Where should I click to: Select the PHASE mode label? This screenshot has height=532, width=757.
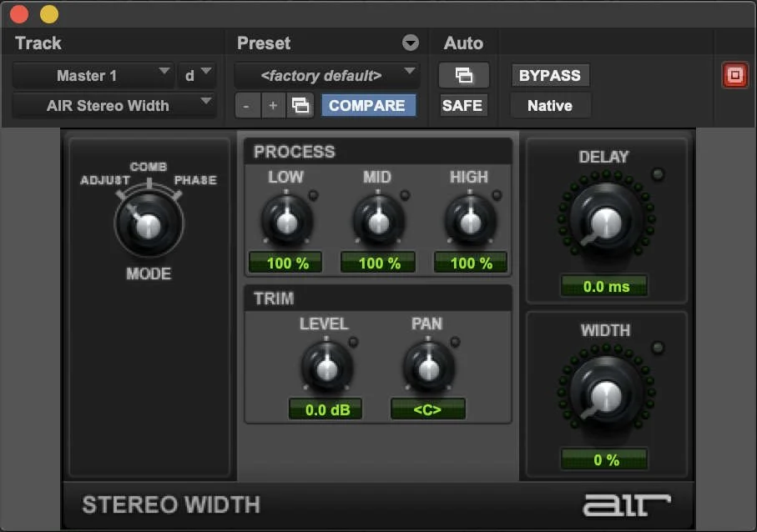click(x=195, y=180)
